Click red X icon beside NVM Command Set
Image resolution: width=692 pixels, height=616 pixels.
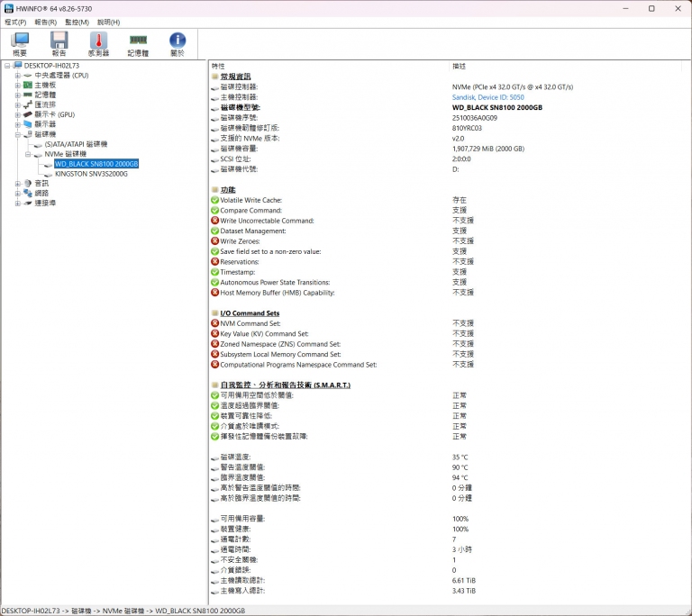coord(215,323)
